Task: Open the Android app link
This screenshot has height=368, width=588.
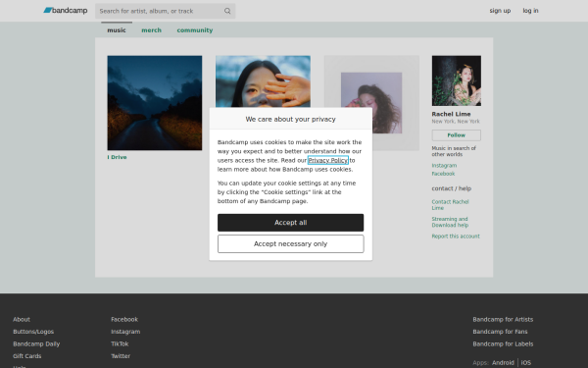Action: 503,362
